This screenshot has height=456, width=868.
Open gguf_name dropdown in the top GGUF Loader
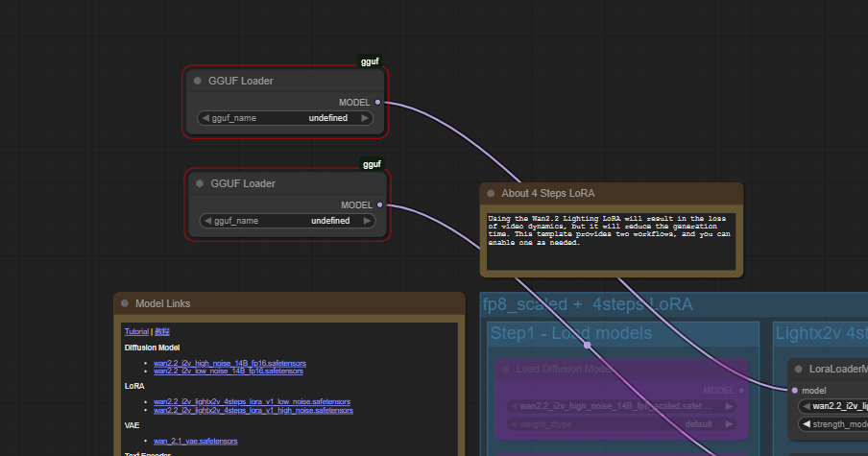(284, 118)
